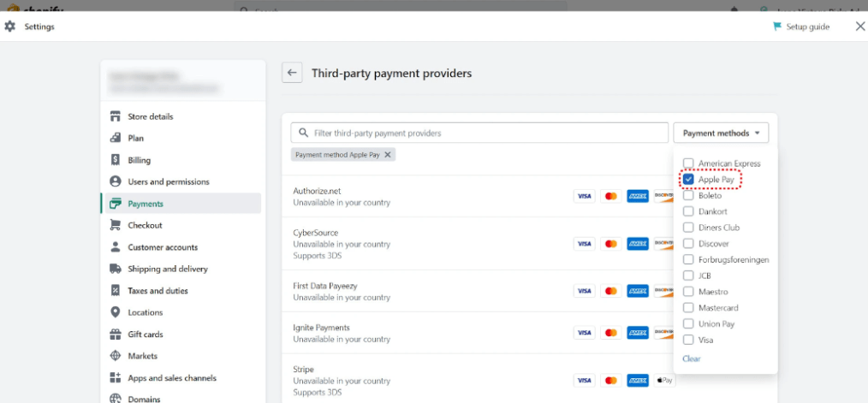Check the American Express checkbox
The width and height of the screenshot is (868, 403).
[688, 163]
